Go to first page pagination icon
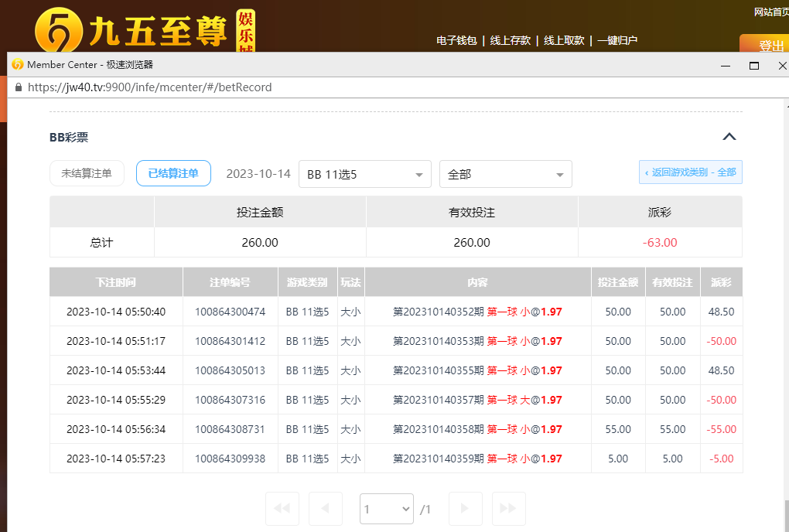 pyautogui.click(x=282, y=509)
